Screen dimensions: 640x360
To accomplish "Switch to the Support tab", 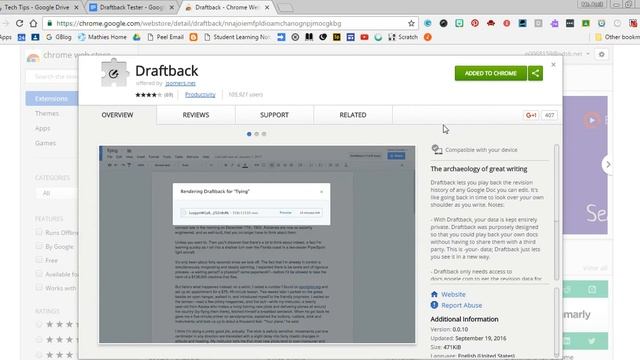I will (x=274, y=115).
